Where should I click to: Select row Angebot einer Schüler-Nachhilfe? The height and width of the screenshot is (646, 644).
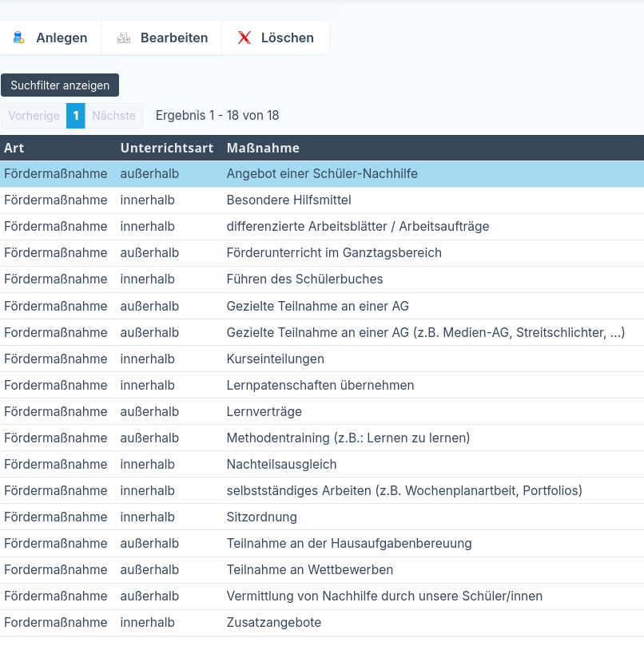[322, 173]
